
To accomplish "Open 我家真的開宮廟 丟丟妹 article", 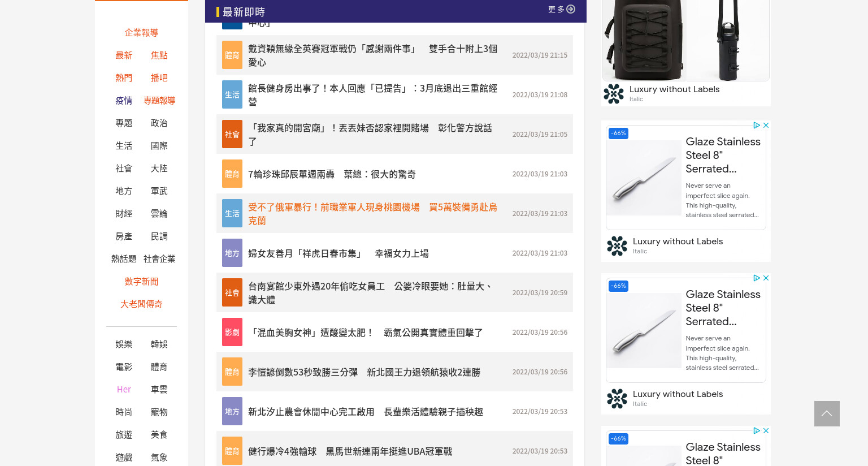I will tap(370, 135).
